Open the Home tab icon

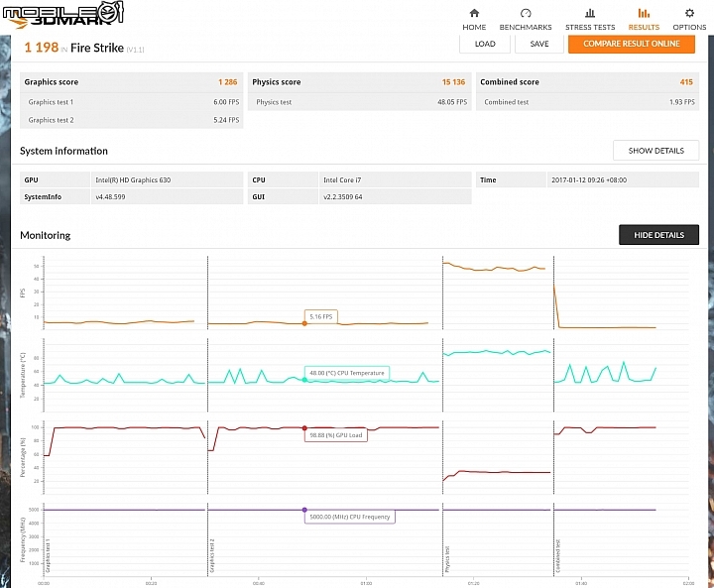point(474,13)
